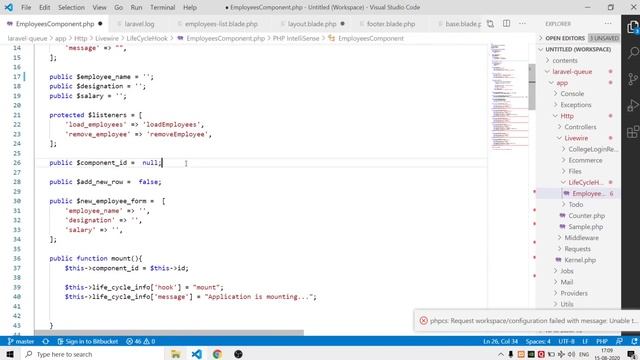The height and width of the screenshot is (360, 640).
Task: Switch to the employees-list.blade.php tab
Action: (221, 24)
